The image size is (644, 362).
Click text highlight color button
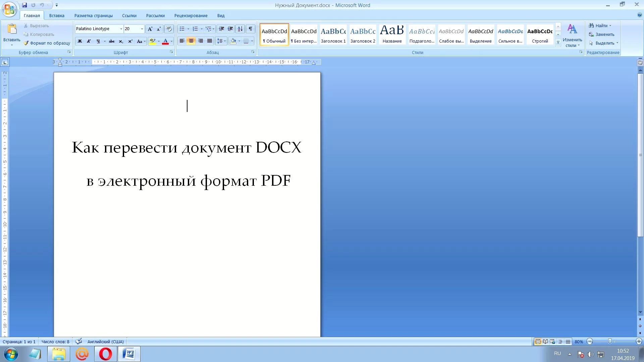coord(152,41)
